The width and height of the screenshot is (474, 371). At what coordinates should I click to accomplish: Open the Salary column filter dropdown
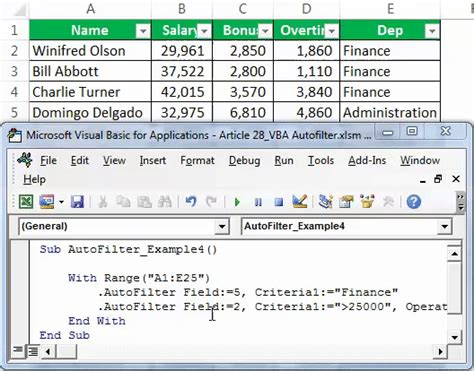204,31
